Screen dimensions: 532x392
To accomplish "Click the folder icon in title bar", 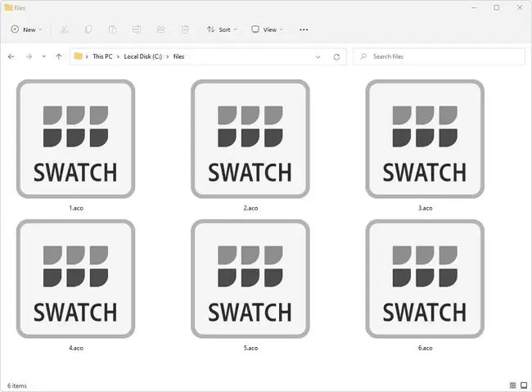I will (x=8, y=7).
